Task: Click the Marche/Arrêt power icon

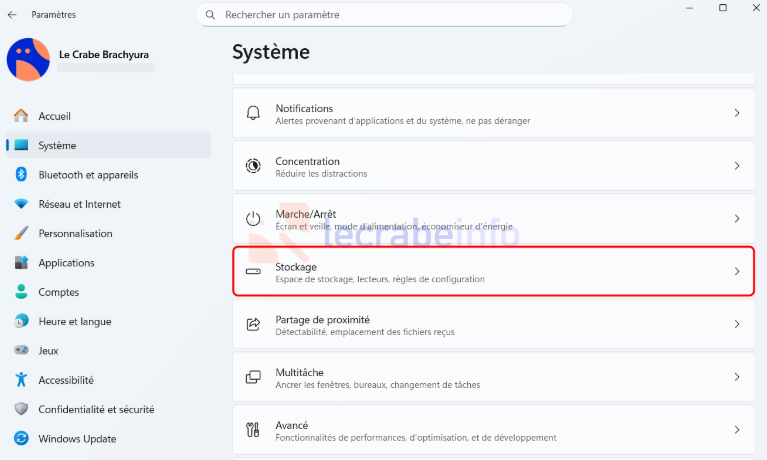Action: click(254, 219)
